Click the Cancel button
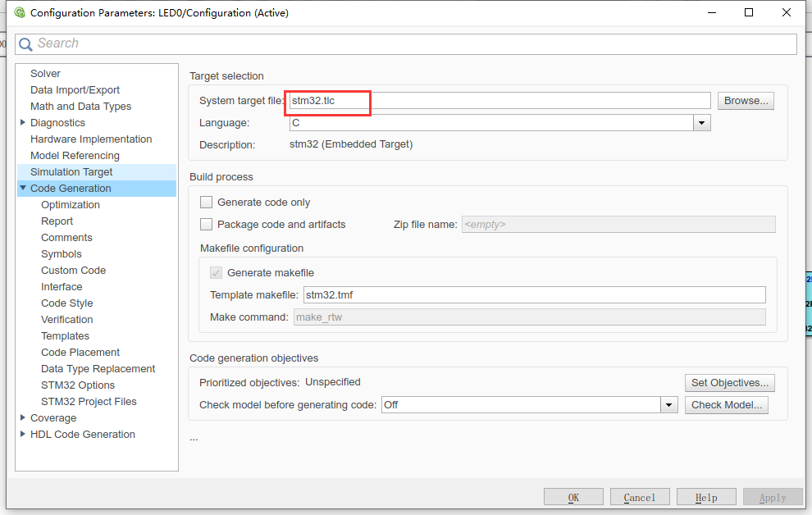The height and width of the screenshot is (515, 812). (x=640, y=498)
